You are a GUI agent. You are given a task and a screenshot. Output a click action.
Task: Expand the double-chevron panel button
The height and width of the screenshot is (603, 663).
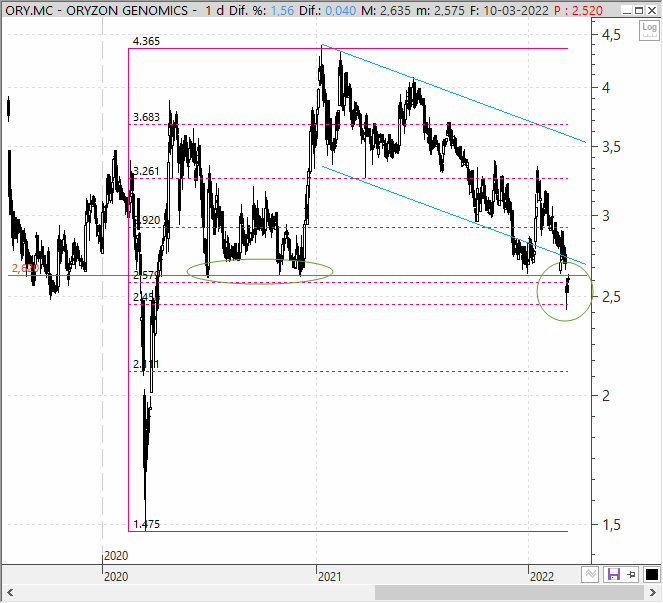[x=590, y=575]
